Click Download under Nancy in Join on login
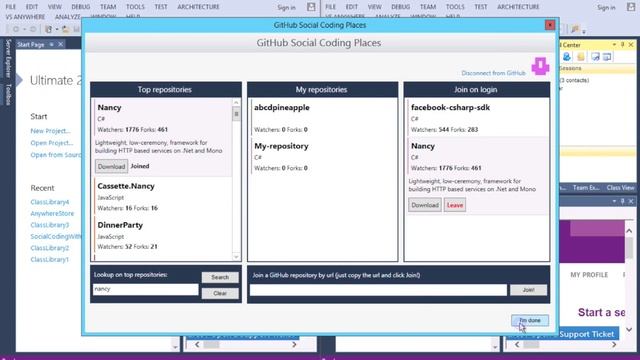 [424, 205]
